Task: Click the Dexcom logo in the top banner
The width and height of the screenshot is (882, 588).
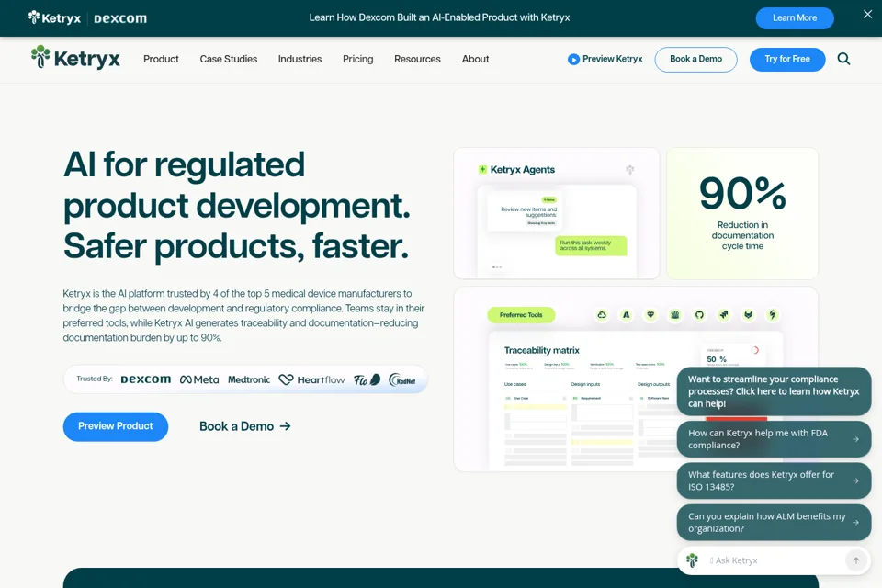Action: coord(119,18)
